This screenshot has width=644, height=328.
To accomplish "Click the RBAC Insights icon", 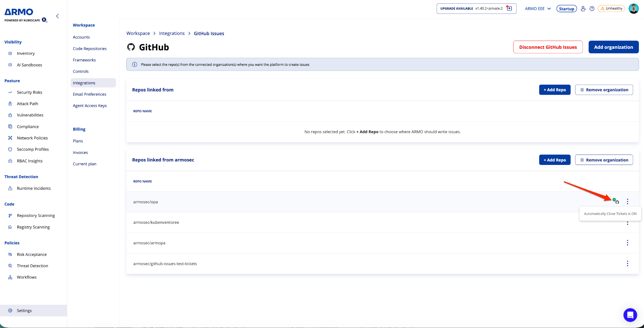I will [x=10, y=161].
